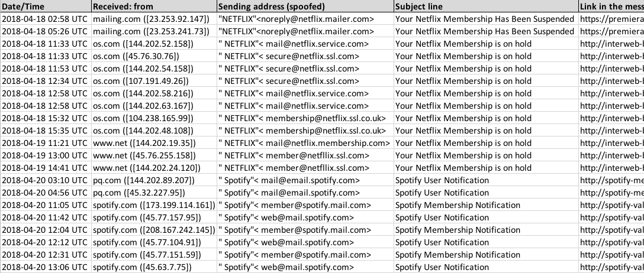The image size is (644, 273).
Task: Select the 'Received: from' column header
Action: (154, 6)
